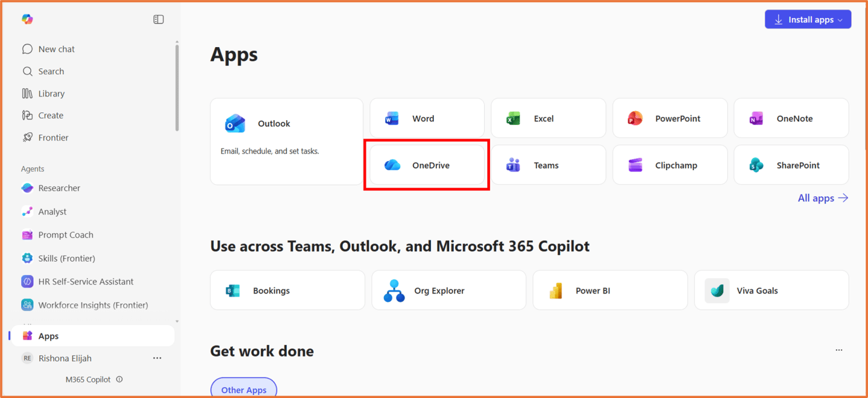868x398 pixels.
Task: Open the Get work done options menu
Action: (838, 350)
